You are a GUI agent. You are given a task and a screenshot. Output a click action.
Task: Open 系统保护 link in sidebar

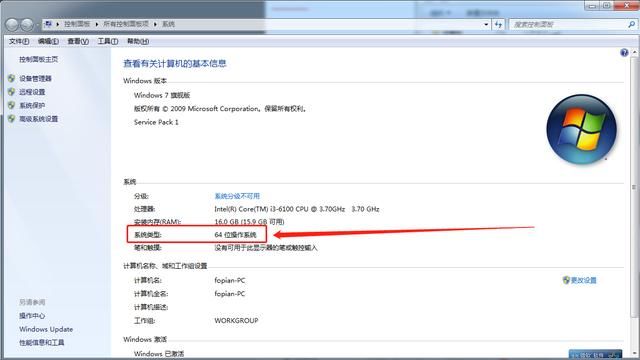(x=32, y=105)
